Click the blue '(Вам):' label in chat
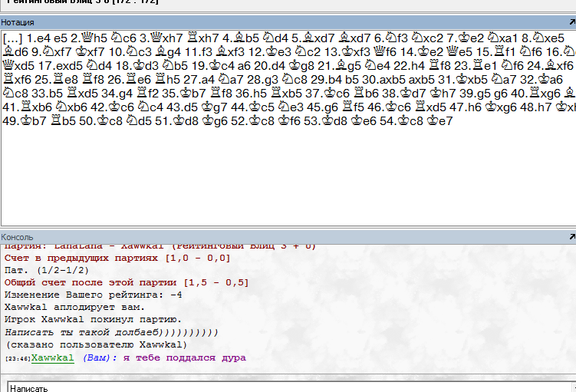 (x=100, y=357)
